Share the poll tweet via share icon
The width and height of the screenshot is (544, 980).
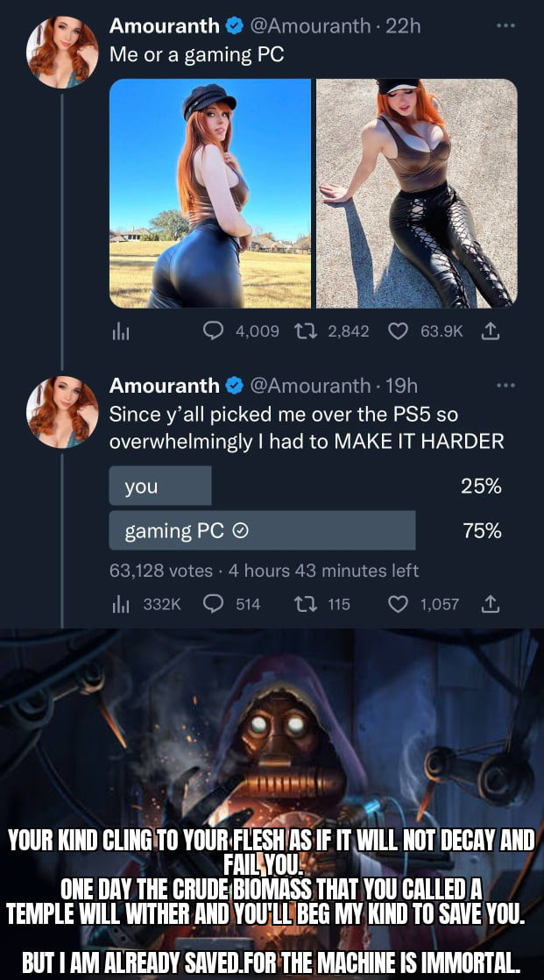[x=491, y=603]
